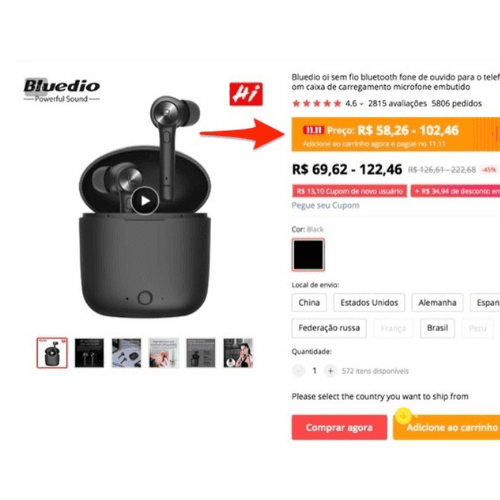
Task: Select the Black color swatch
Action: [308, 255]
